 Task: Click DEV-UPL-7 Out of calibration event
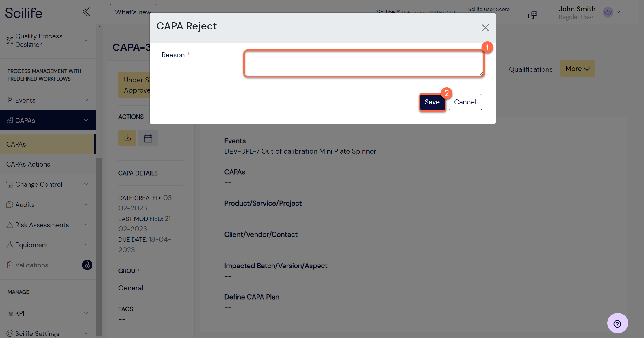(x=300, y=151)
